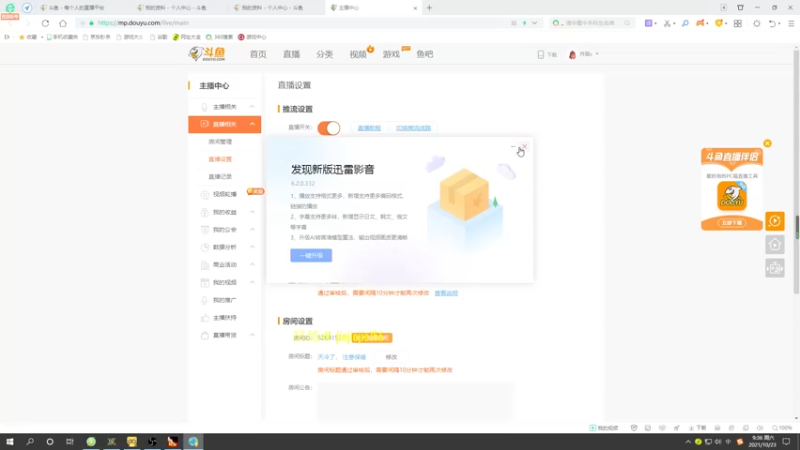Click the gray home floating side button
Screen dimensions: 800x450
point(774,245)
